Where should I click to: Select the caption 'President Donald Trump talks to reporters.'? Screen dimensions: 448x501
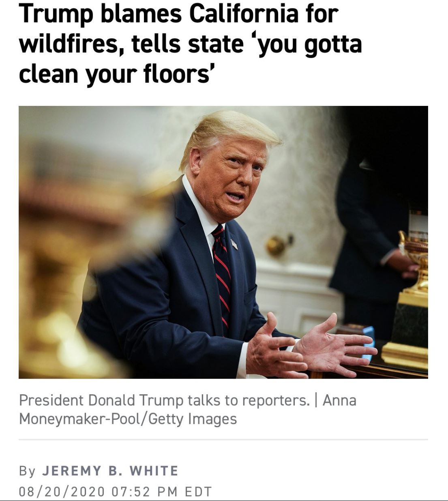164,400
